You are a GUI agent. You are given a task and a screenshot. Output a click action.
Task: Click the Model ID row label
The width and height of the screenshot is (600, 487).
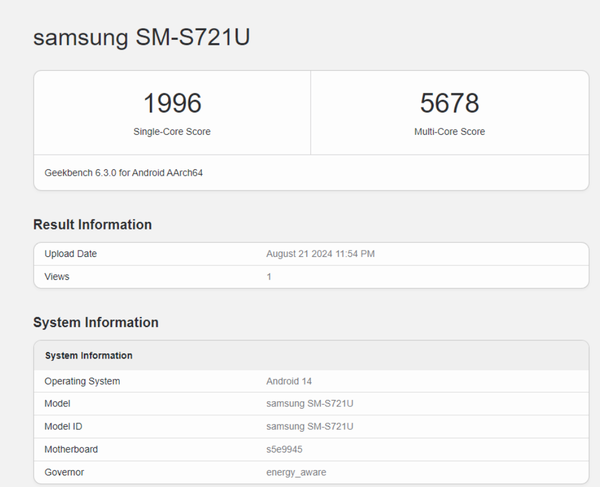click(x=65, y=426)
